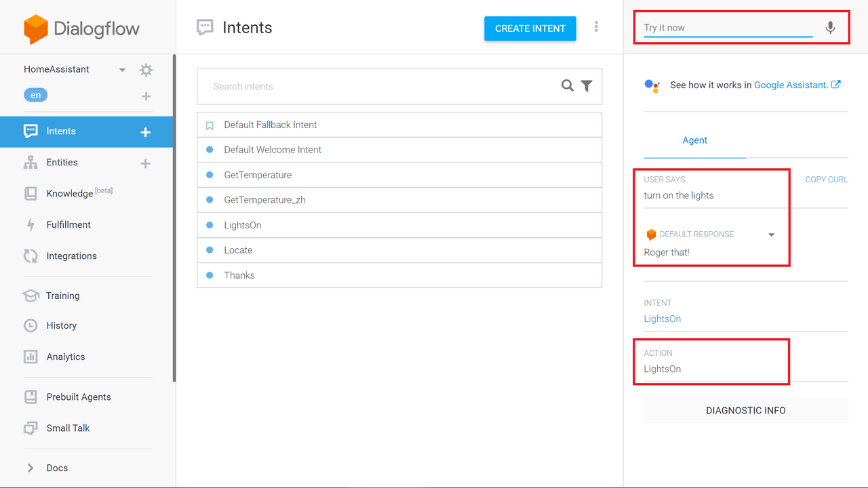Open Knowledge beta in the sidebar
This screenshot has width=868, height=488.
point(79,193)
